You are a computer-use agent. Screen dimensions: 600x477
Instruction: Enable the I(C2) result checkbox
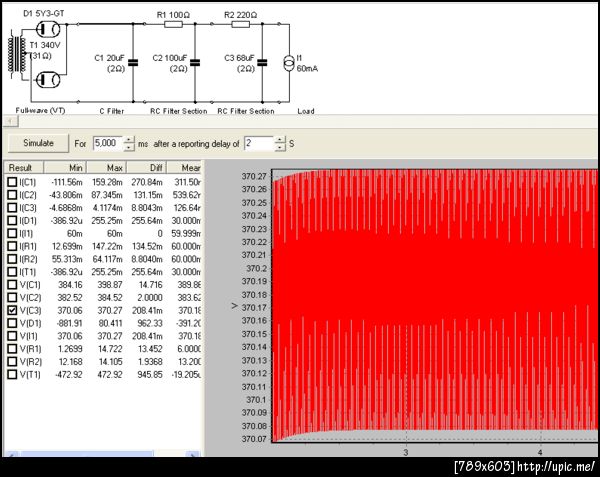tap(12, 195)
